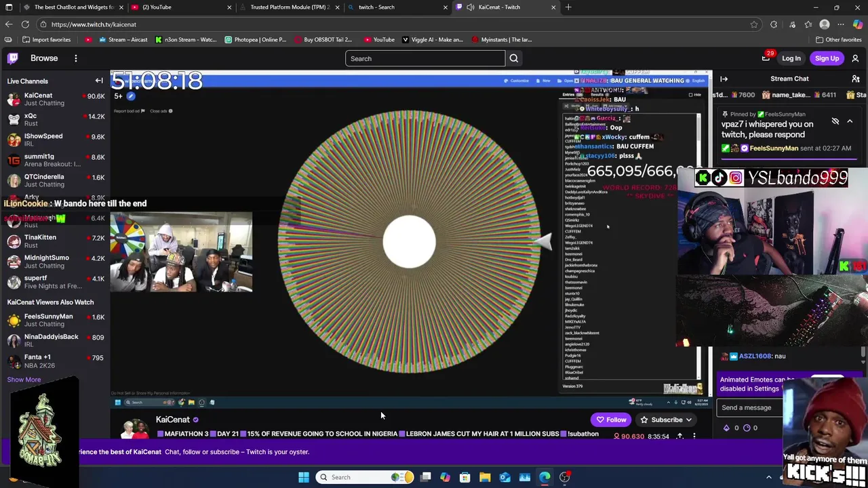Open Photopea bookmark
Screen dimensions: 868x488
[x=256, y=39]
